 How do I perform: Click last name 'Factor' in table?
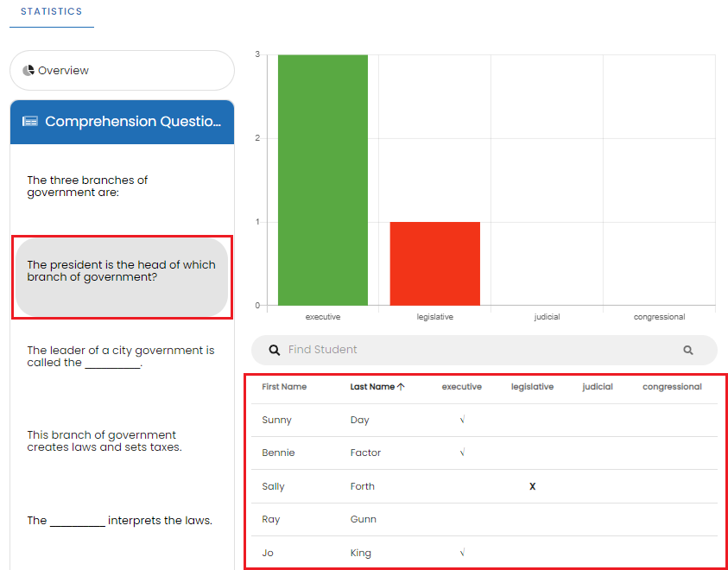click(x=365, y=453)
